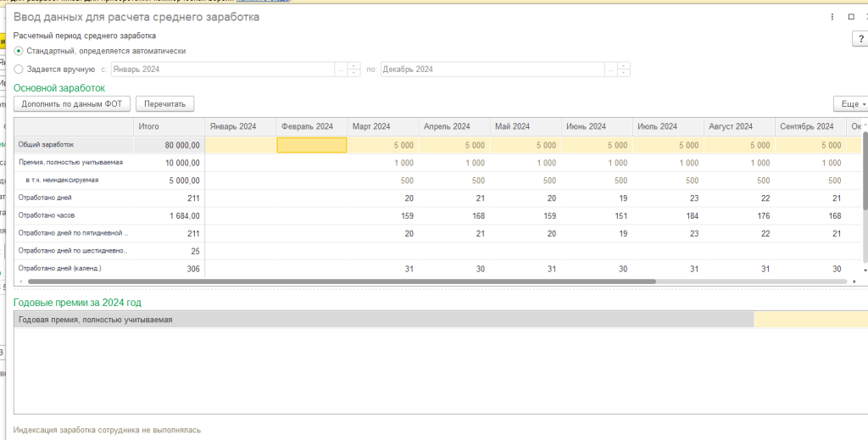Click the Март 2024 column header

383,126
